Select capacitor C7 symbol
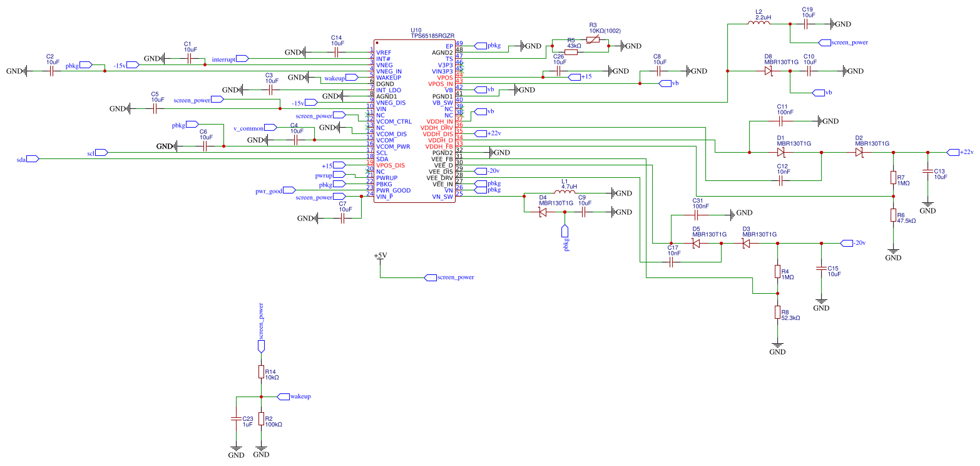The image size is (980, 466). pyautogui.click(x=343, y=218)
